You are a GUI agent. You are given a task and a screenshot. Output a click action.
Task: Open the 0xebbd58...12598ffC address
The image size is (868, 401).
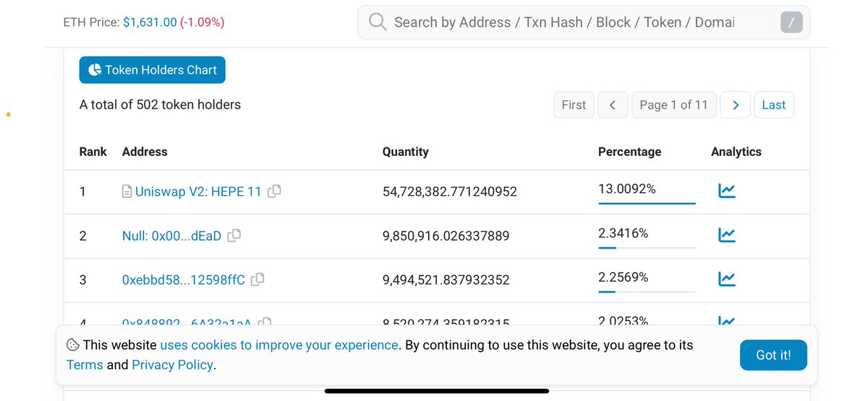pos(184,280)
